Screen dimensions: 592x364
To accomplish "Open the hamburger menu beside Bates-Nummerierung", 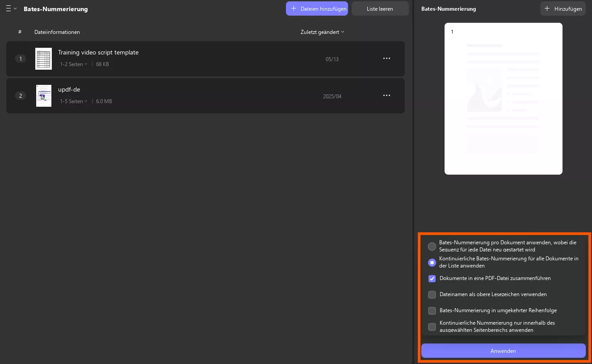I will pos(11,8).
